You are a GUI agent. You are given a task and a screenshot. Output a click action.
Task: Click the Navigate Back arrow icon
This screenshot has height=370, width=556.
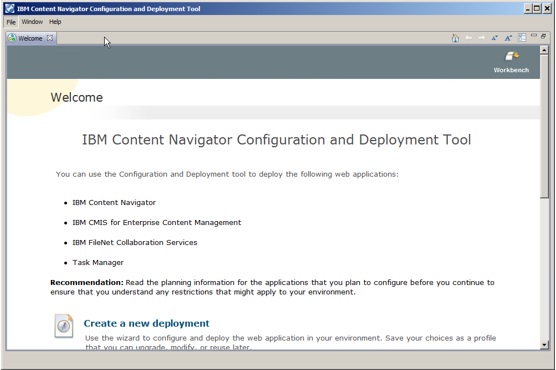(469, 38)
